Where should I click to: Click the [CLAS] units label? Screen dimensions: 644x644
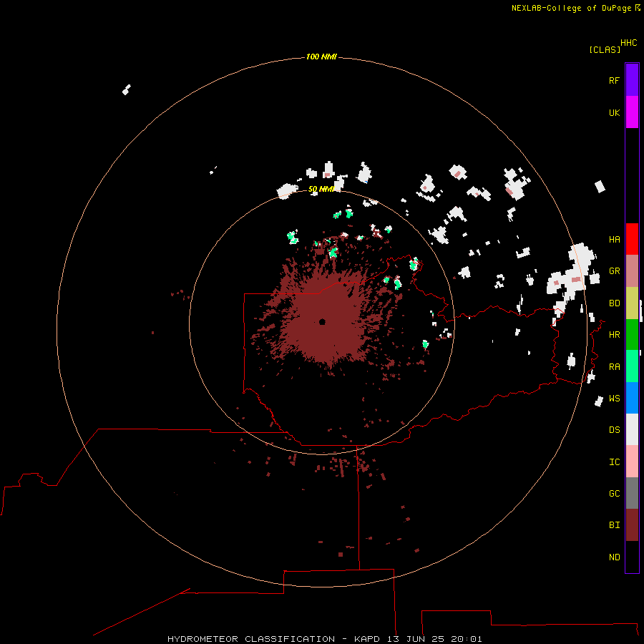coord(605,49)
